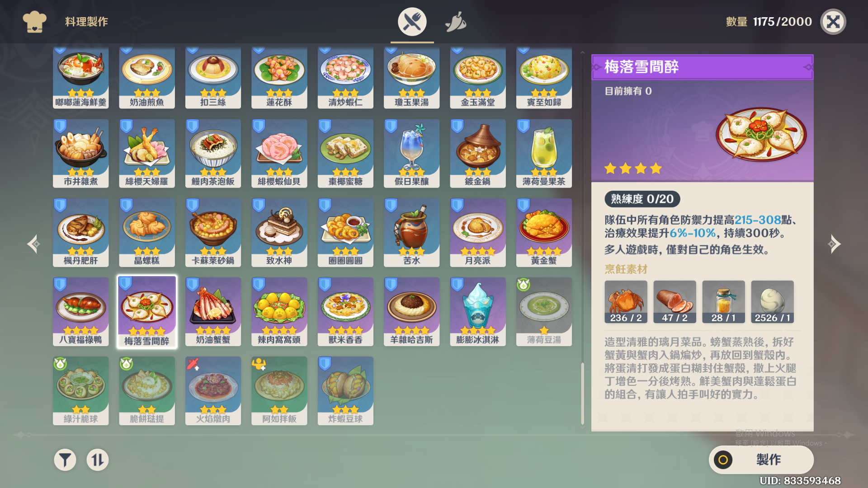Switch to the seasoning processing tab
Screen dimensions: 868x488
click(x=456, y=22)
